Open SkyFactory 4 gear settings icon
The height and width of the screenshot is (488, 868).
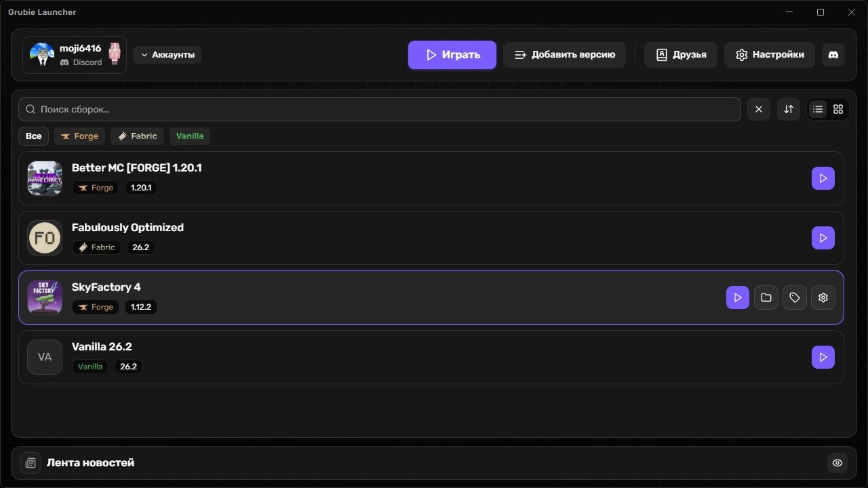tap(823, 298)
